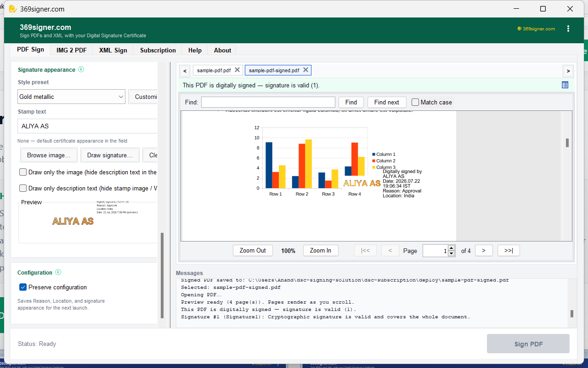Open the Help tab
The image size is (588, 368).
click(195, 50)
